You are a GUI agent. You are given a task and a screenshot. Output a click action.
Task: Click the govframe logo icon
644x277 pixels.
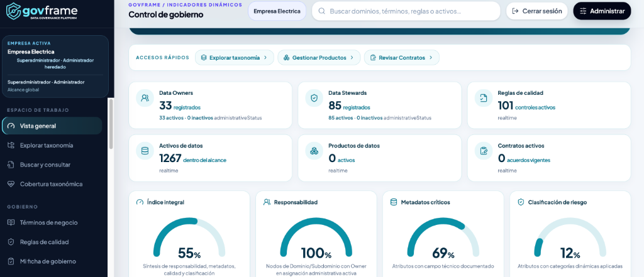(x=14, y=11)
